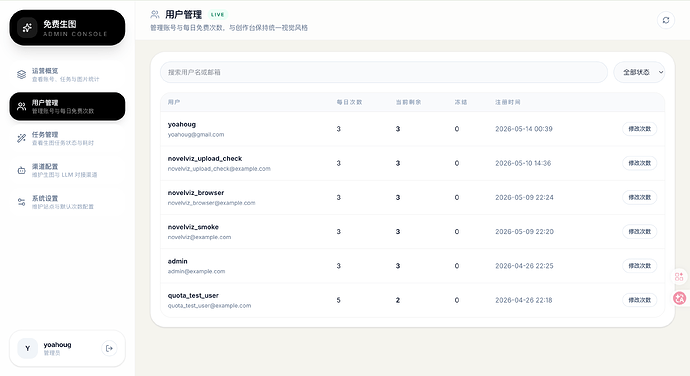Click the users icon in 用户管理 menu item

tap(22, 106)
